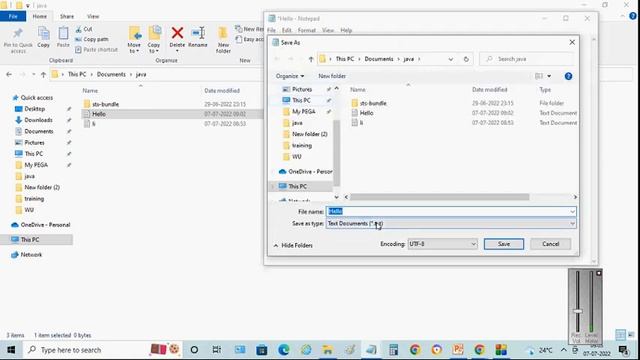Switch Explorer to details view icon
Screen dimensions: 640x360
[x=620, y=335]
